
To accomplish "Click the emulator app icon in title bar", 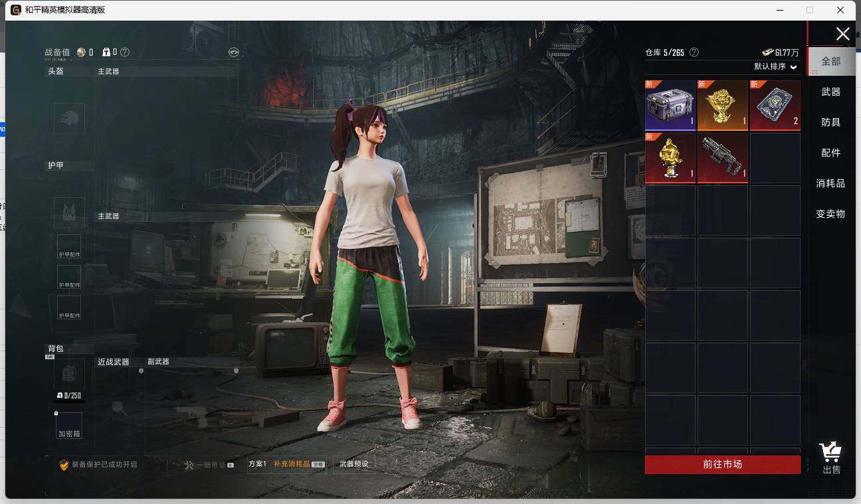I will (x=15, y=10).
